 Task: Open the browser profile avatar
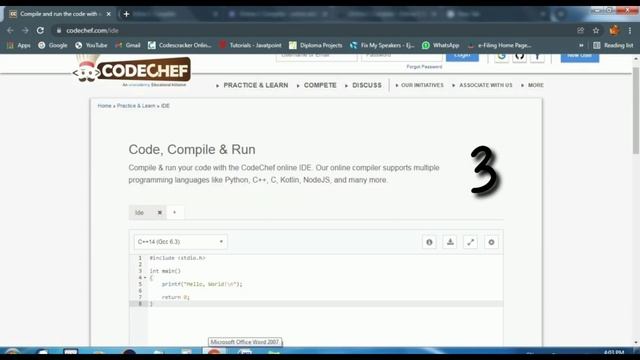pyautogui.click(x=614, y=30)
